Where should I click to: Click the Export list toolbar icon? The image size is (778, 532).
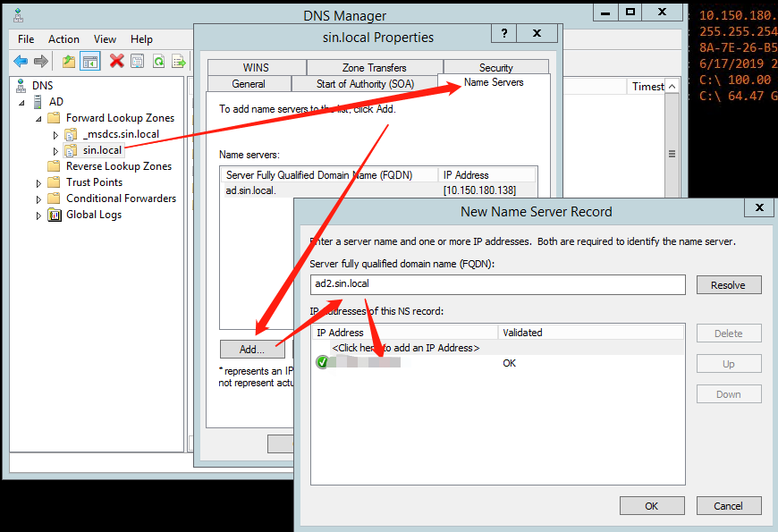(179, 62)
